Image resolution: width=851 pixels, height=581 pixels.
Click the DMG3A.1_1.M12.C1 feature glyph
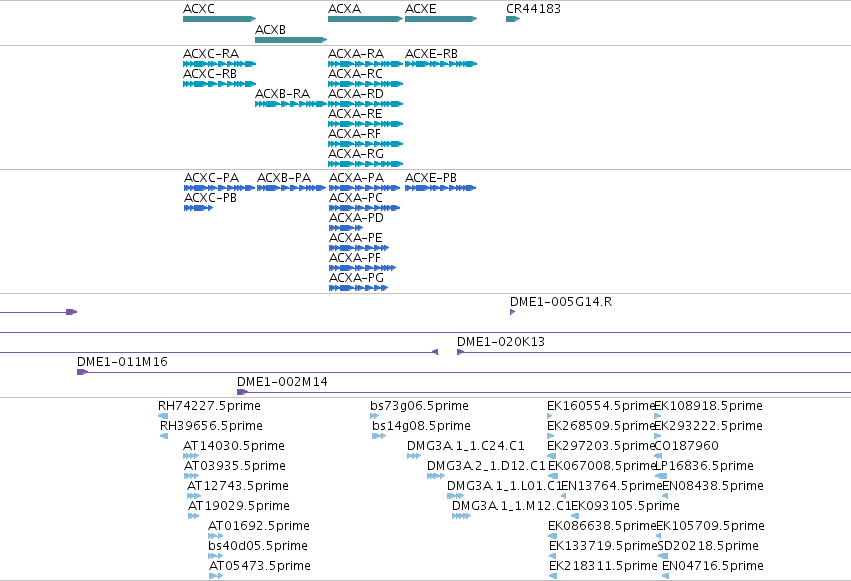(x=461, y=516)
